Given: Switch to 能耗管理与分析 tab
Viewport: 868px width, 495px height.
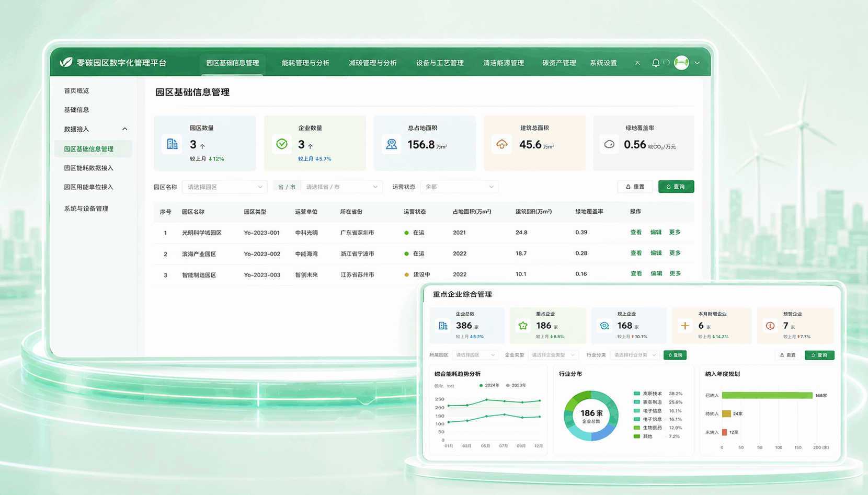Looking at the screenshot, I should pyautogui.click(x=305, y=63).
